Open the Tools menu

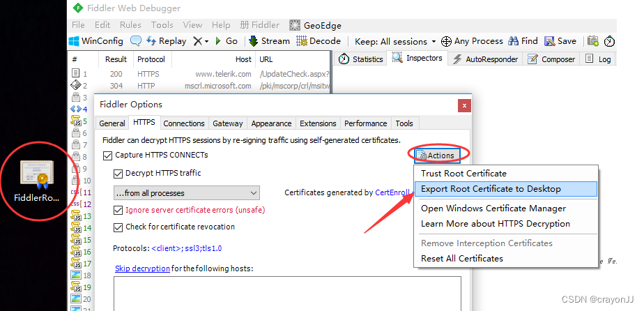coord(162,25)
